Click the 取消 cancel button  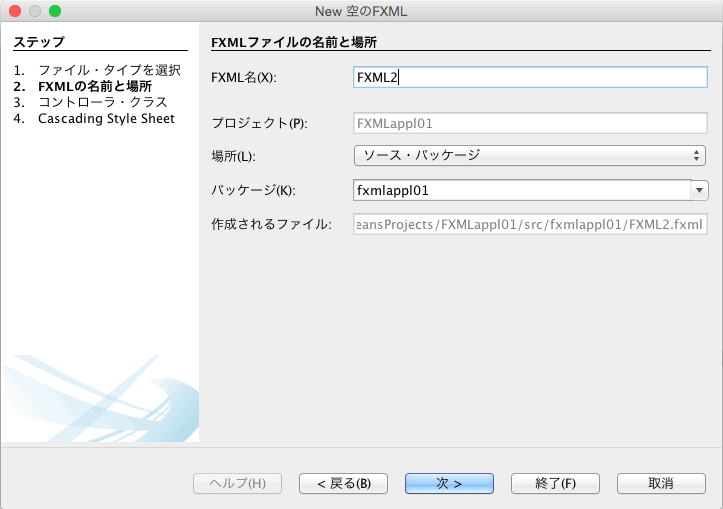coord(661,483)
